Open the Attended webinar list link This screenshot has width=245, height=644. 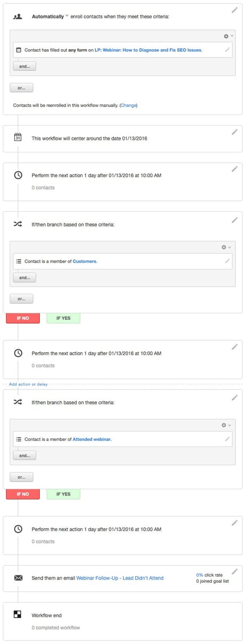pos(92,439)
